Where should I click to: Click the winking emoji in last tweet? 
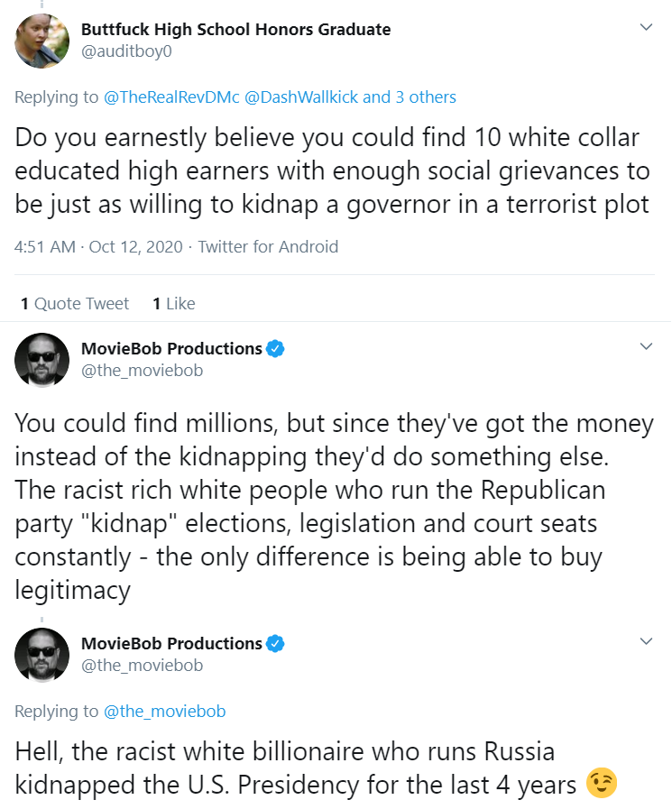pos(602,783)
